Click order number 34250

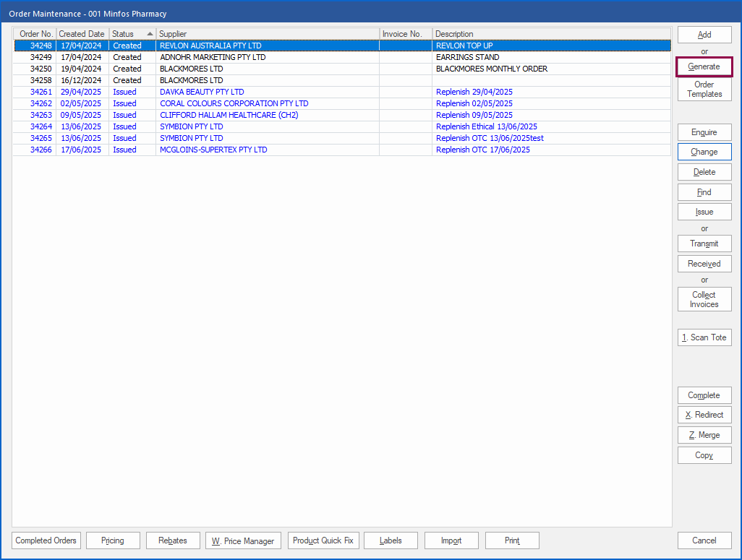(40, 69)
